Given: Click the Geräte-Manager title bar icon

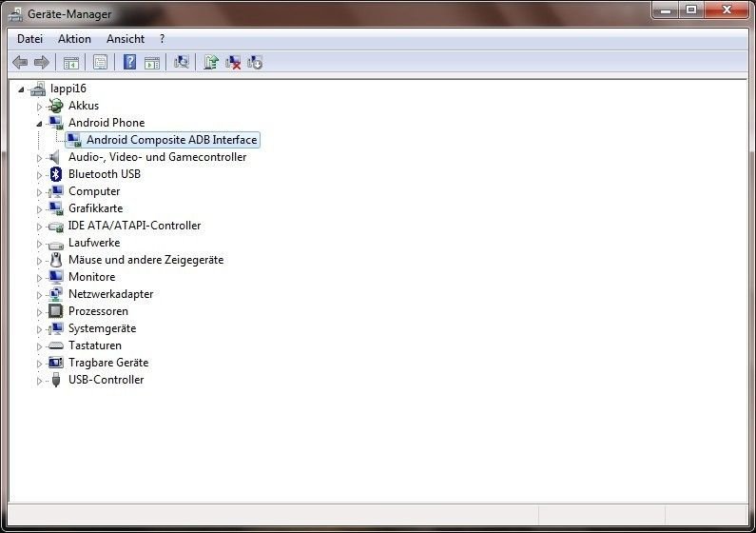Looking at the screenshot, I should pyautogui.click(x=15, y=14).
